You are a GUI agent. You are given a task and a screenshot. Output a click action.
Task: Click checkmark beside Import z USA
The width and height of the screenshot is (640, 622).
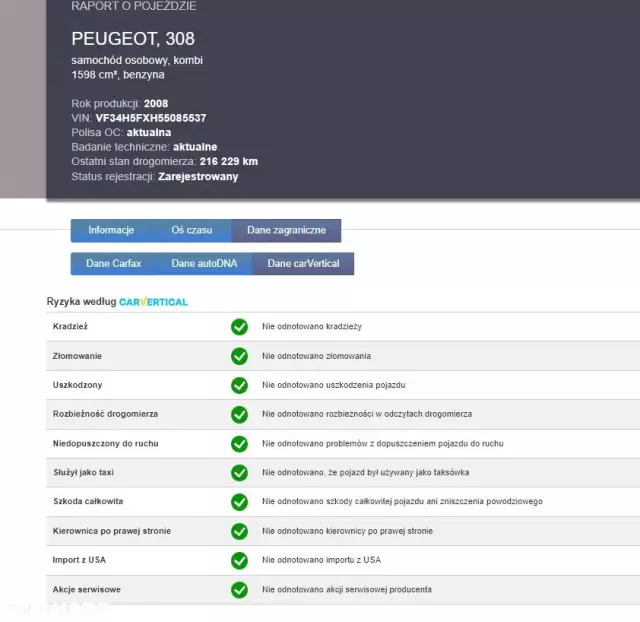(239, 560)
